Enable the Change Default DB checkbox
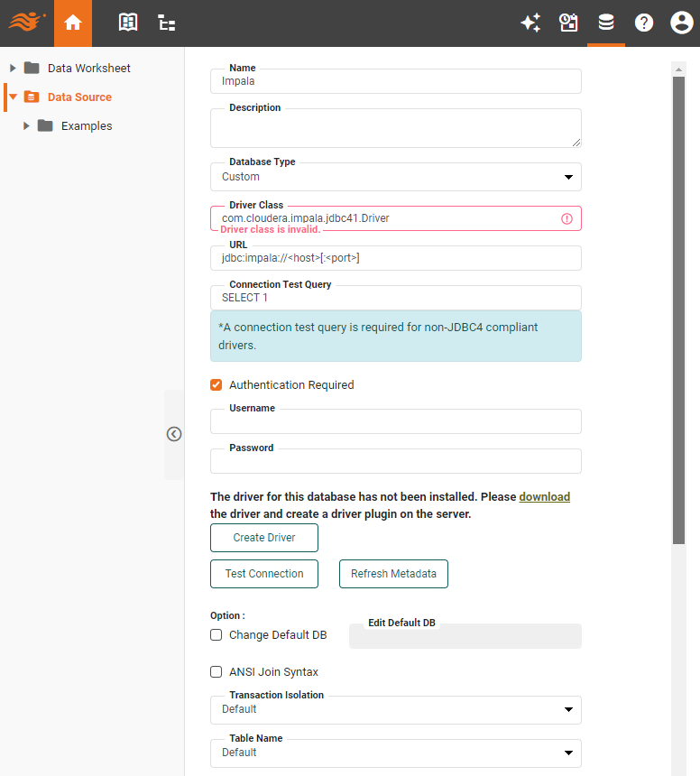This screenshot has height=776, width=700. pyautogui.click(x=216, y=635)
